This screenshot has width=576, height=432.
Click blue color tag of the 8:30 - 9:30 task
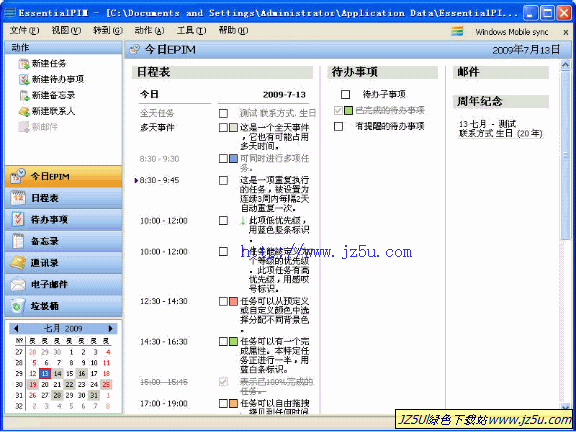click(233, 159)
